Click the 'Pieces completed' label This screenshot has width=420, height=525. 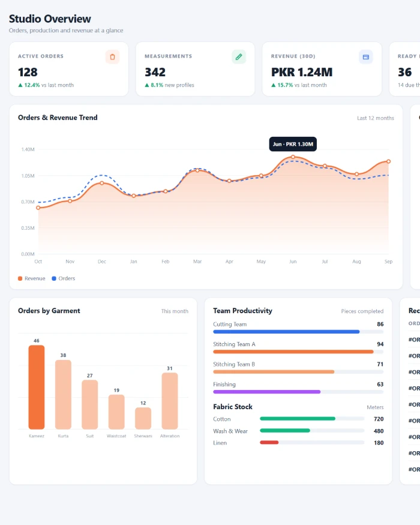point(362,311)
